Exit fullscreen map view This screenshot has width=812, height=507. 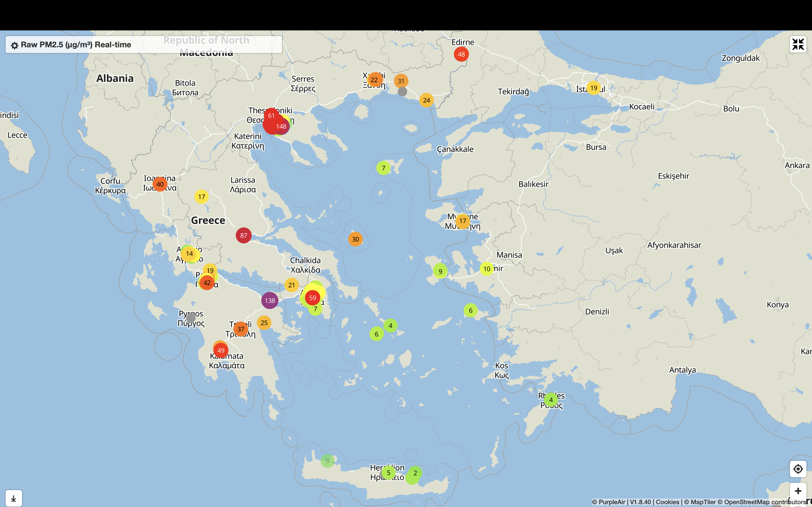798,44
